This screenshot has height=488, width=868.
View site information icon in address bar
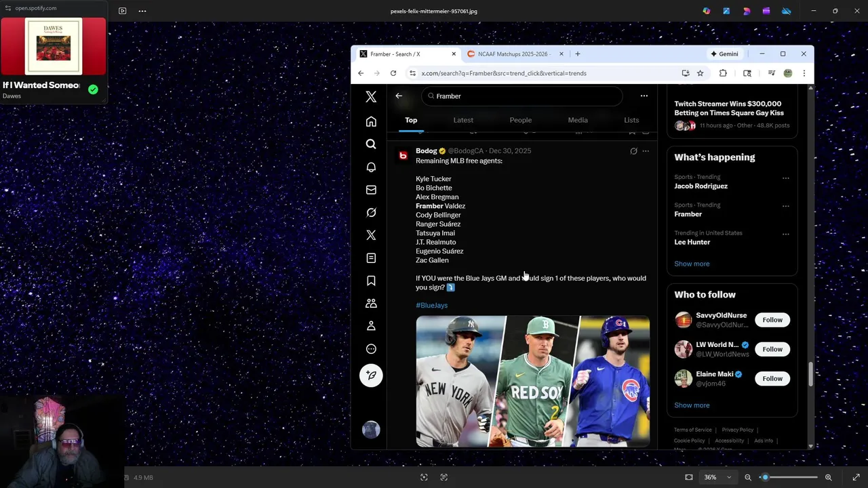(x=412, y=73)
